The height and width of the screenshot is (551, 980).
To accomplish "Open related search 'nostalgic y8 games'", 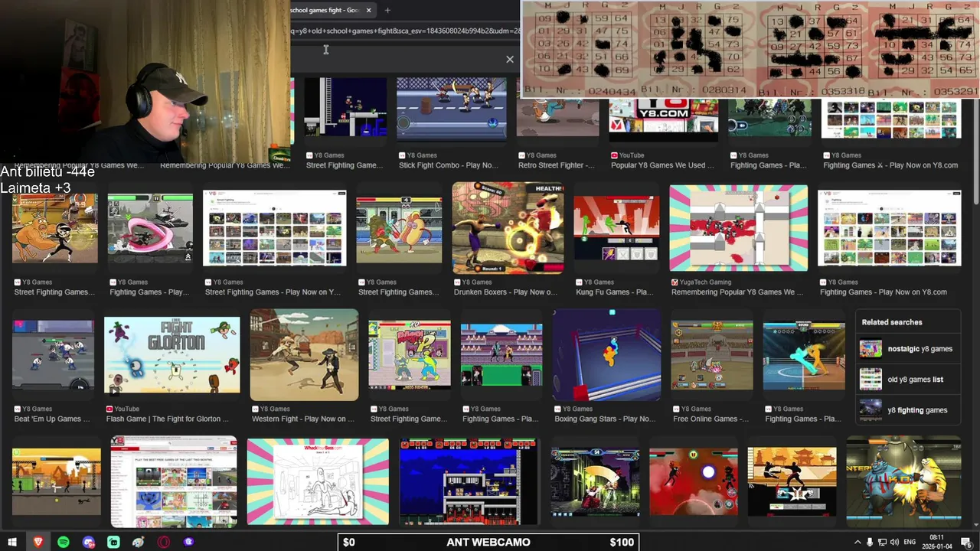I will point(908,349).
